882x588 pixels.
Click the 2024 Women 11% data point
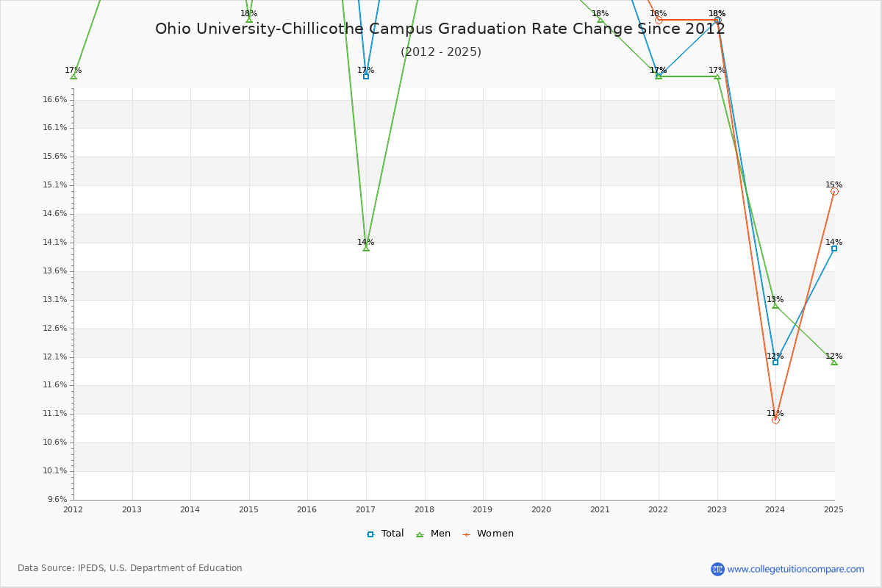pos(775,420)
